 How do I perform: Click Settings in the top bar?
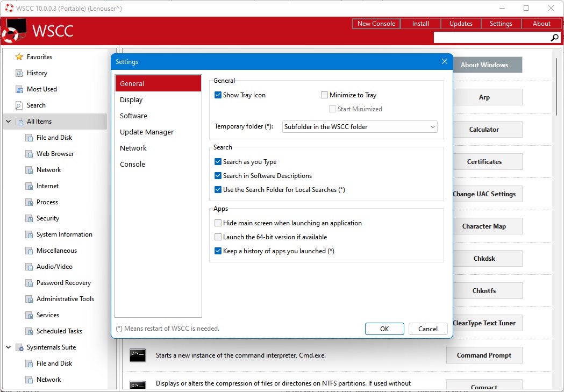click(x=501, y=23)
